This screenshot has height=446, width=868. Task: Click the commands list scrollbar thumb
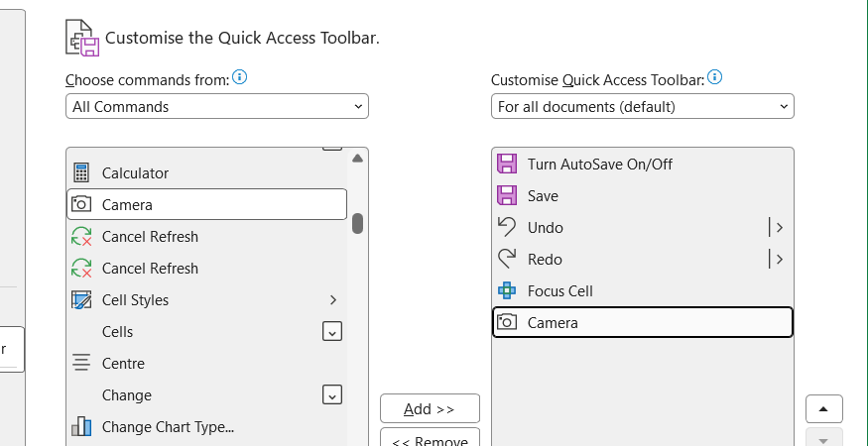click(357, 223)
